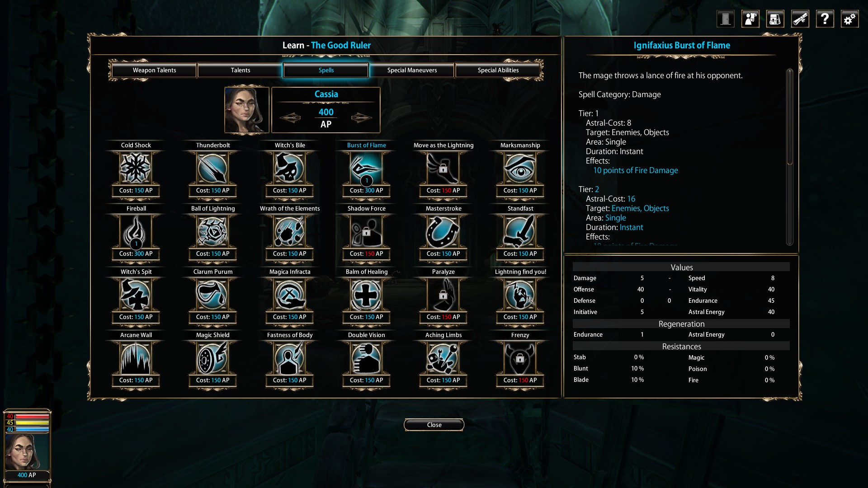The image size is (868, 488).
Task: Switch to previous character with left arrow
Action: point(290,118)
